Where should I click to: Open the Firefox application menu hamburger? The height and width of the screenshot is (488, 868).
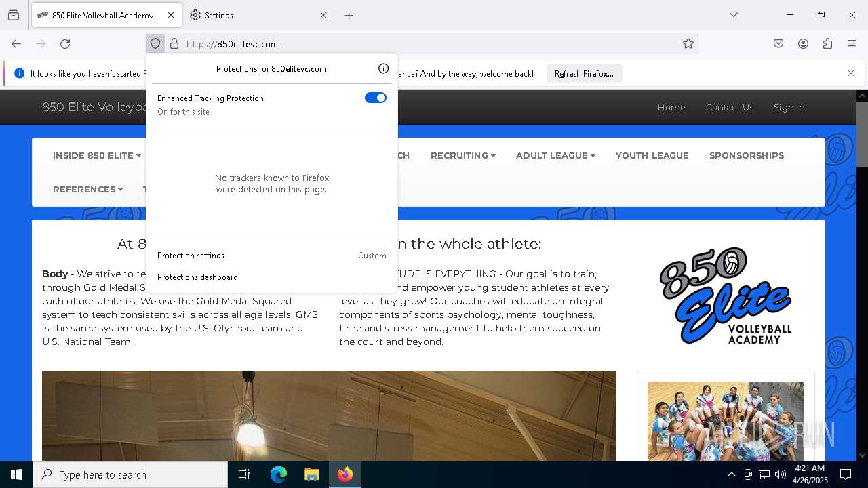click(852, 43)
